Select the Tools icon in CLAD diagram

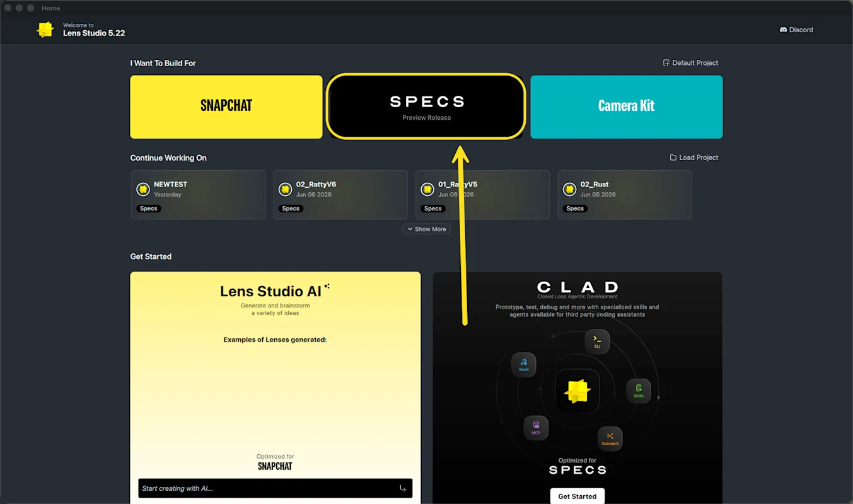(x=524, y=365)
